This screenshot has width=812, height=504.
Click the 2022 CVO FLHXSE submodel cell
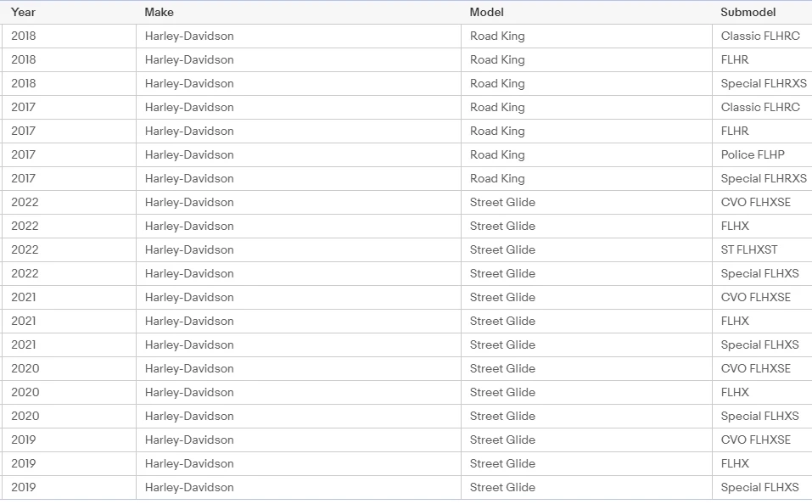(x=762, y=202)
